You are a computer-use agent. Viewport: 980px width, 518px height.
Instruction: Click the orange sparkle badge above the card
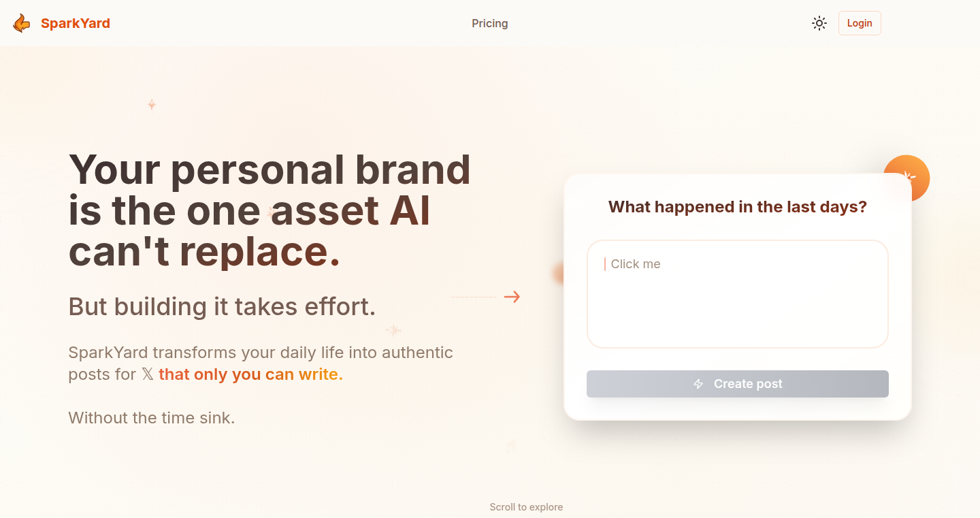909,176
